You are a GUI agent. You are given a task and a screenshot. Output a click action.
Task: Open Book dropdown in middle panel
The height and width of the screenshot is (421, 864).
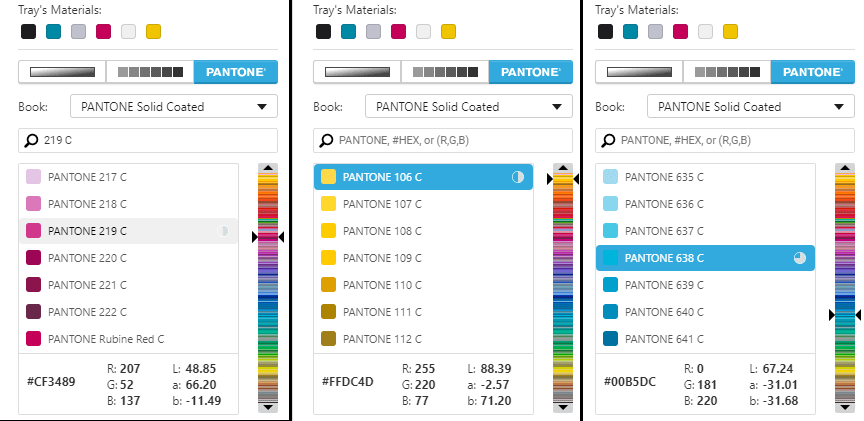[468, 107]
